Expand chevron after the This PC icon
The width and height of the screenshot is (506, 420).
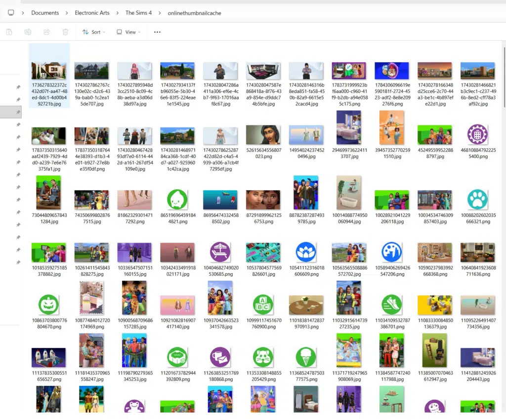click(23, 13)
